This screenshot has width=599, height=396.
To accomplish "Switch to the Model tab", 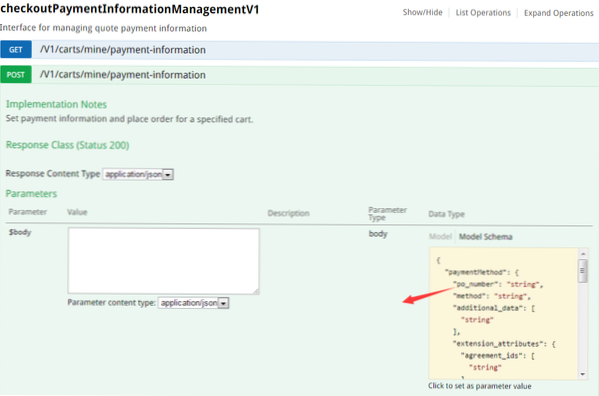I will point(440,237).
